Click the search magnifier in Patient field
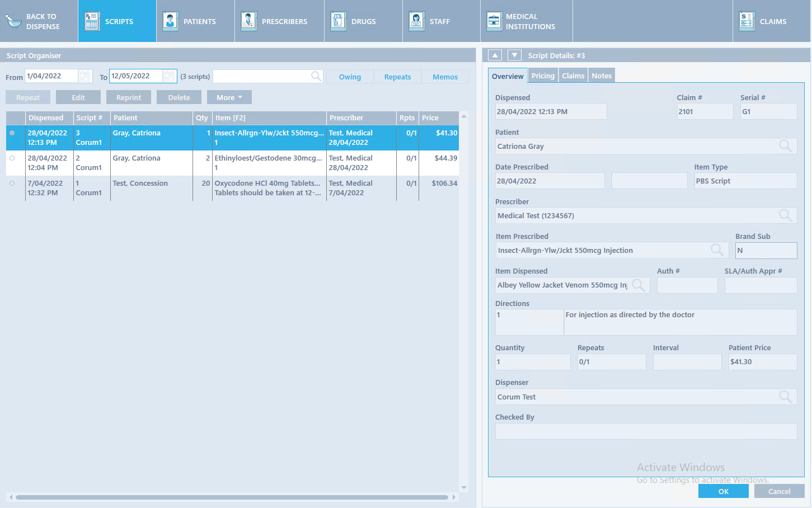Image resolution: width=812 pixels, height=508 pixels. [x=785, y=147]
